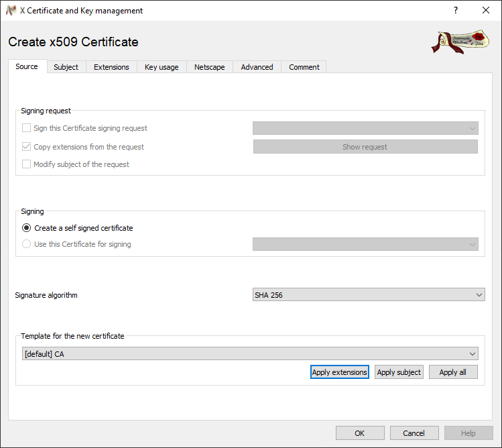The width and height of the screenshot is (502, 448).
Task: Click the XCA app icon in title bar
Action: (11, 11)
